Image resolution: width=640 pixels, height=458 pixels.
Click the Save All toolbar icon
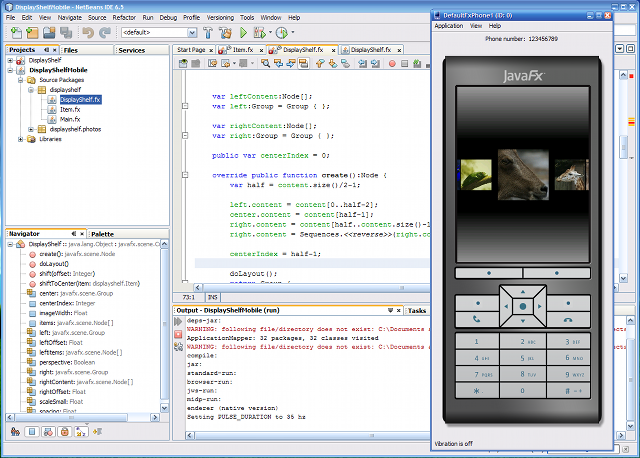[x=66, y=32]
